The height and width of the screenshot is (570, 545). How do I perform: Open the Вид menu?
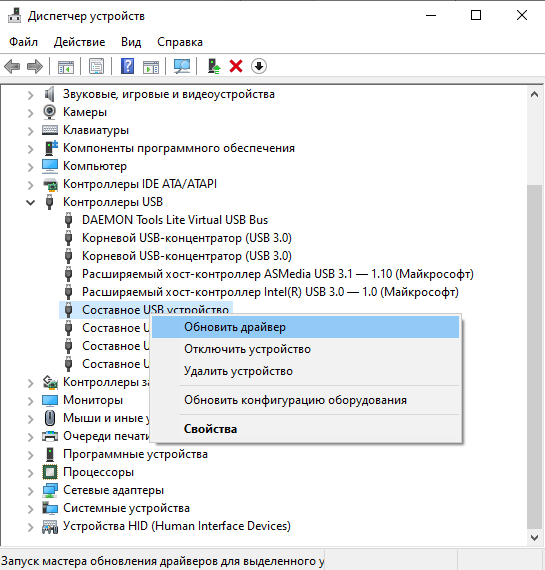click(x=131, y=42)
